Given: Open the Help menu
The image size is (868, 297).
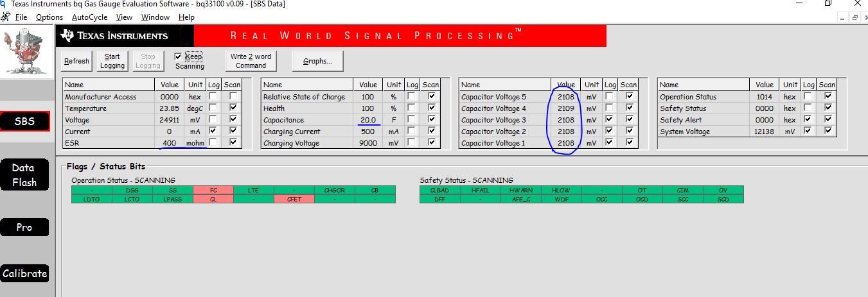Looking at the screenshot, I should (187, 17).
